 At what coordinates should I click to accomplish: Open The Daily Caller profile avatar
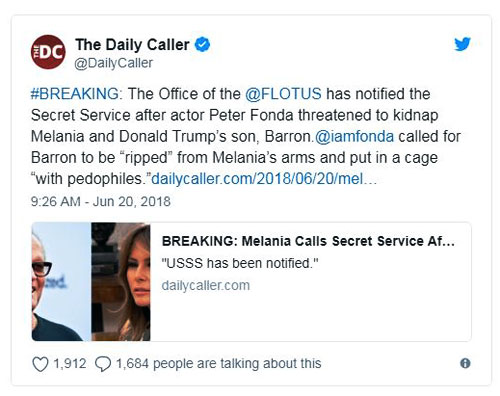[48, 52]
